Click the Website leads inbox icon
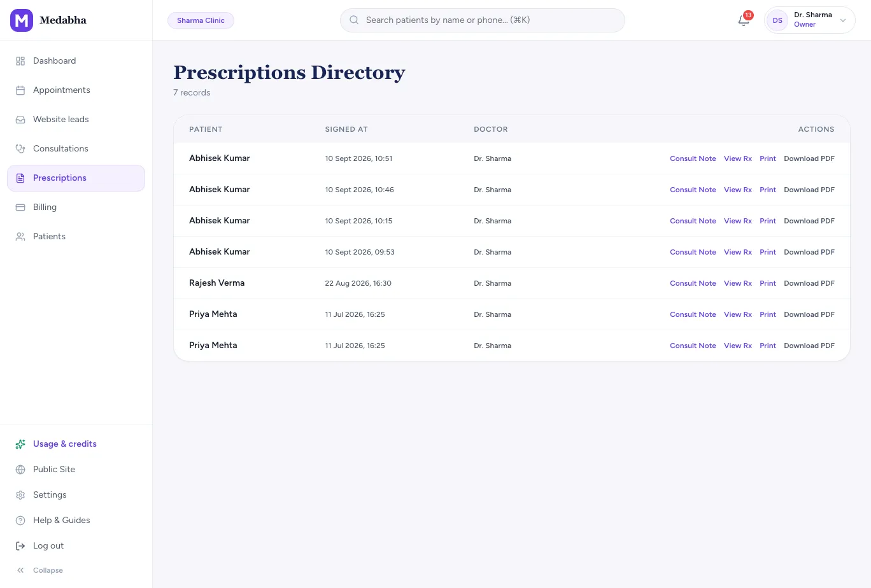The height and width of the screenshot is (588, 871). pyautogui.click(x=20, y=120)
